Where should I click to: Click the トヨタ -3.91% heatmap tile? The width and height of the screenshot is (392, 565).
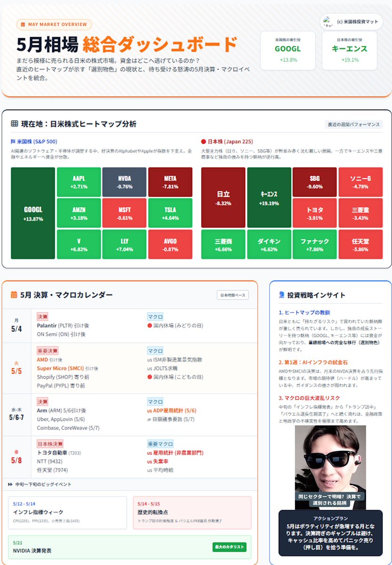[x=314, y=213]
